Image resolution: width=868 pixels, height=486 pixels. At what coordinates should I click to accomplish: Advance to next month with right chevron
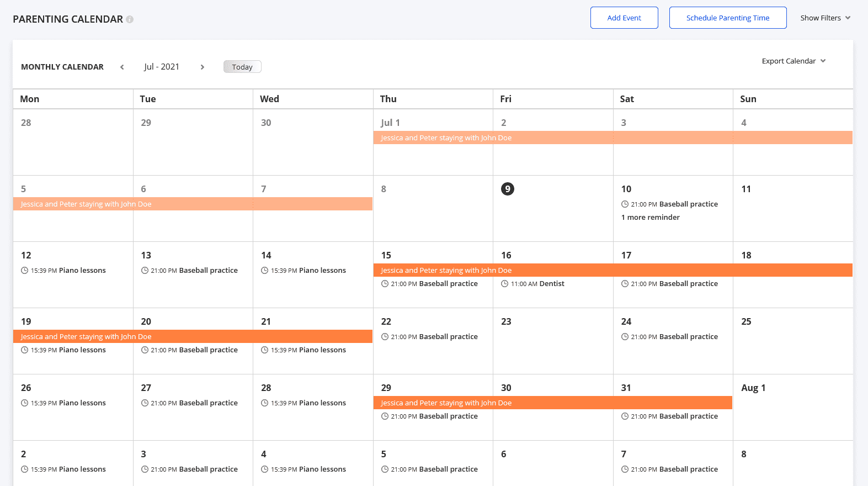[x=203, y=67]
